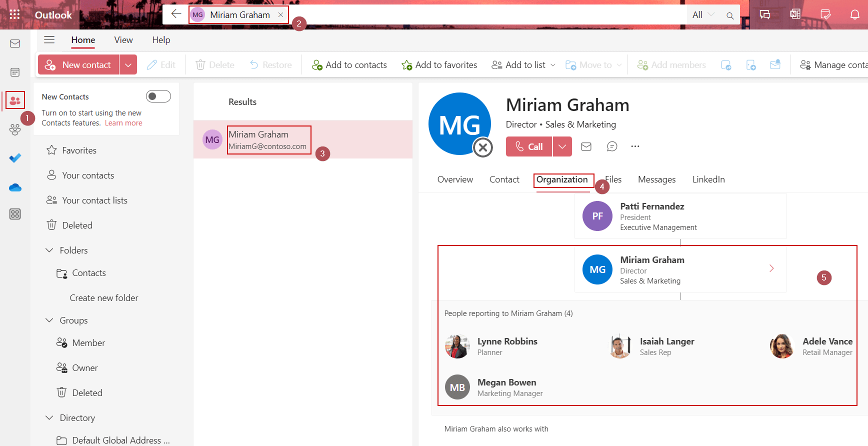The image size is (868, 446).
Task: Switch to the Messages profile tab
Action: (x=656, y=179)
